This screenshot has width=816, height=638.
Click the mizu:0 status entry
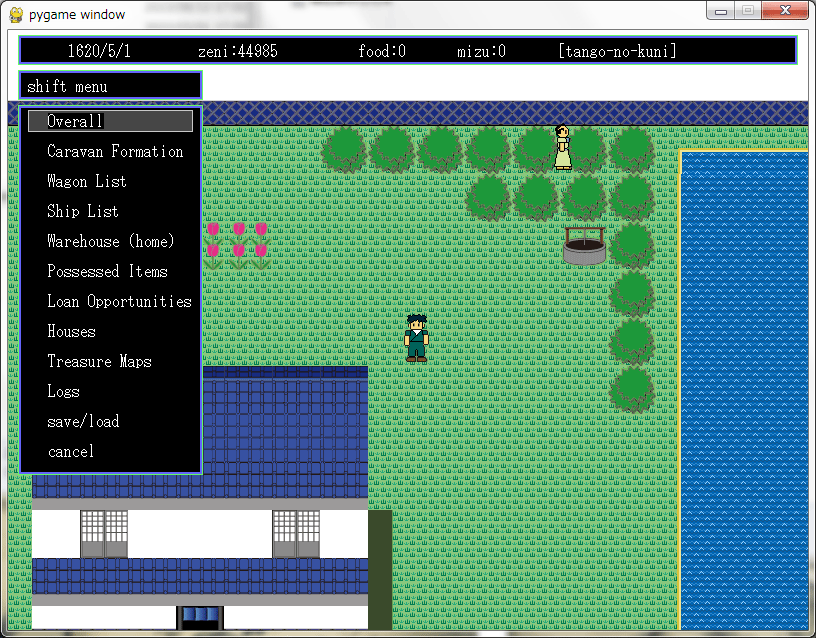point(481,51)
